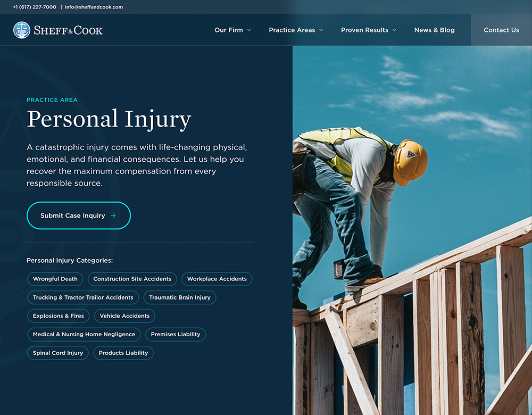Email info@sheffandcook.com from top bar

(x=94, y=7)
